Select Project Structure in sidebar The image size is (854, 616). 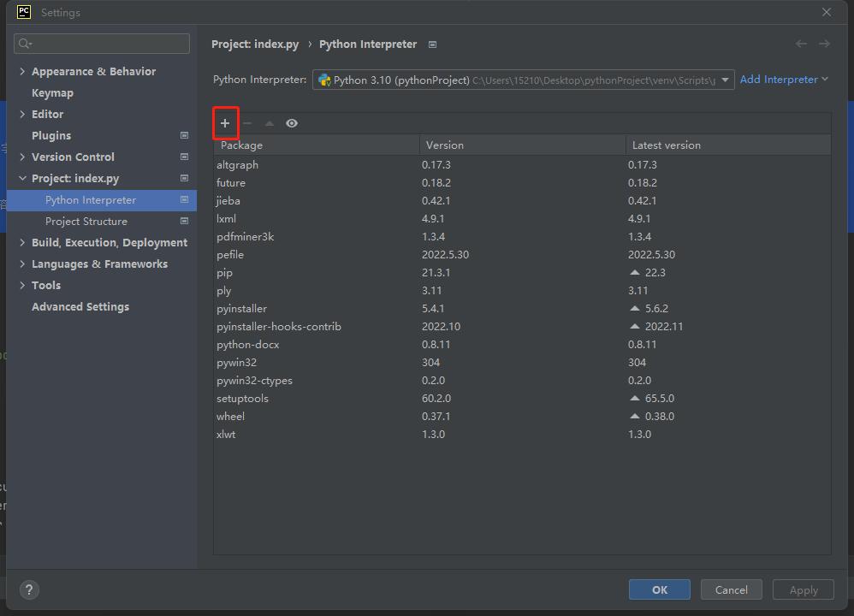[x=101, y=221]
